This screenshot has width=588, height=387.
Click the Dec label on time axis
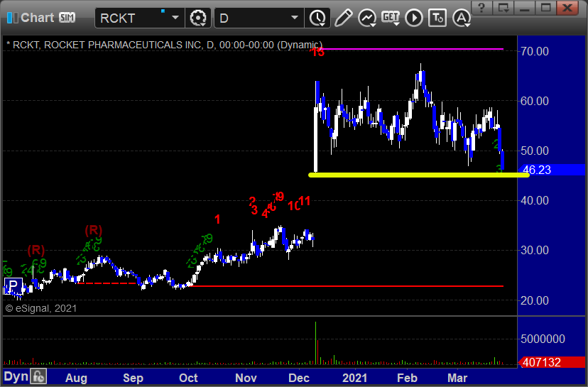click(x=299, y=378)
